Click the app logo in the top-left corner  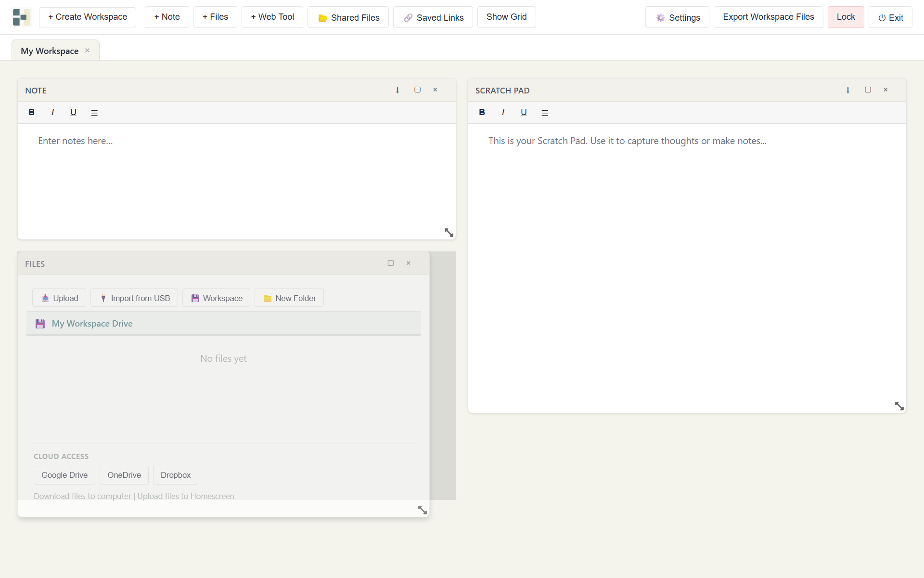20,17
